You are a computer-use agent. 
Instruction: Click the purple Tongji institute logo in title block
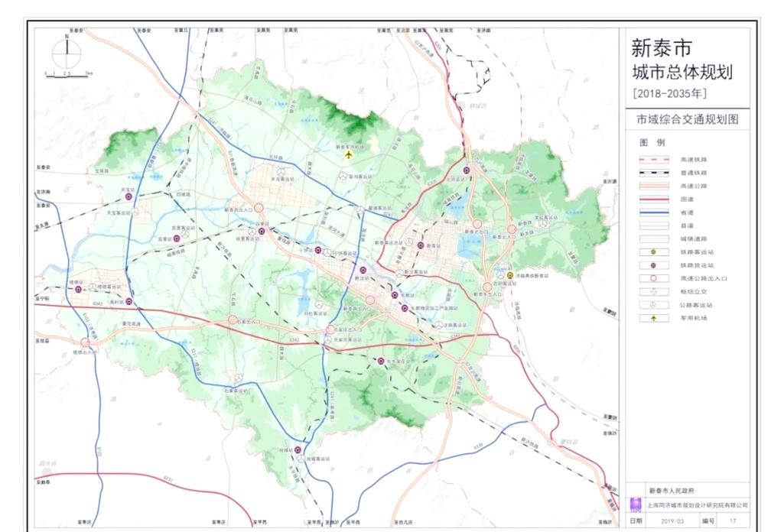click(636, 504)
